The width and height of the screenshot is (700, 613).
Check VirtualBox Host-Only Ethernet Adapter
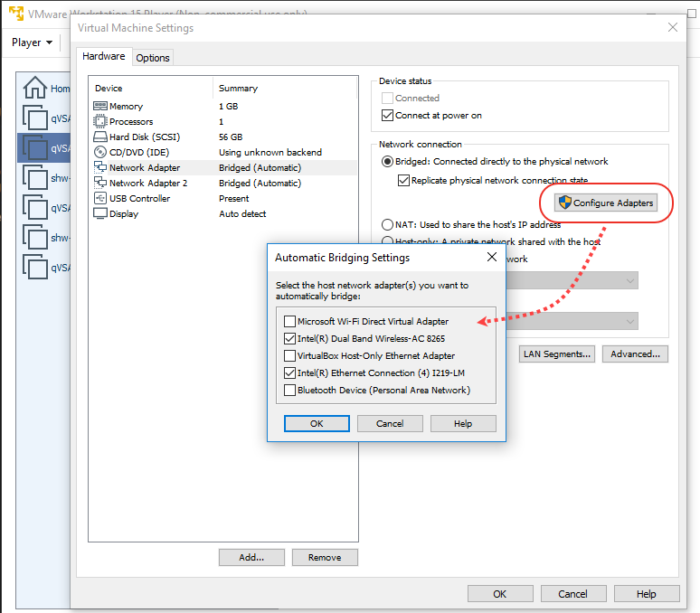[289, 355]
